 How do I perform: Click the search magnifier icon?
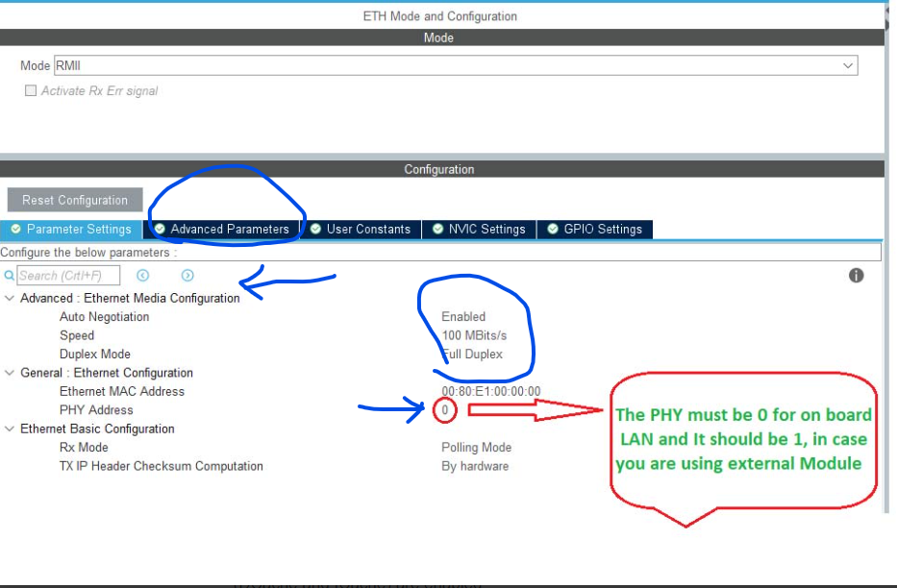[x=11, y=276]
